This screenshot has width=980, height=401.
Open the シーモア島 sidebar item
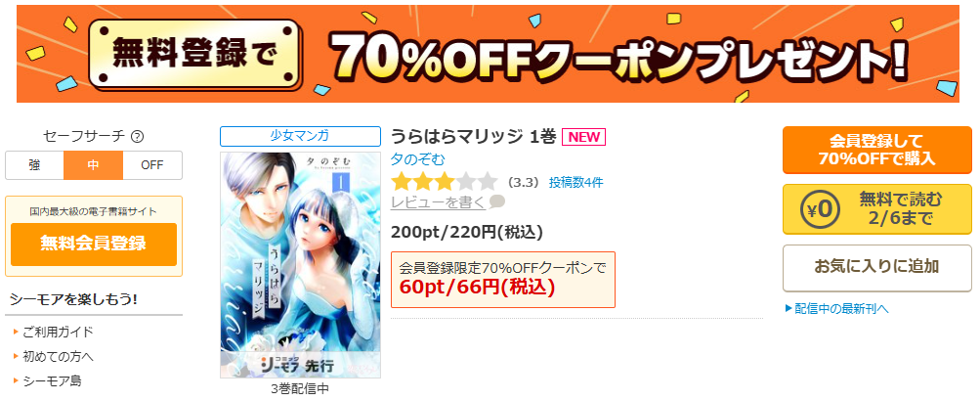tap(52, 380)
